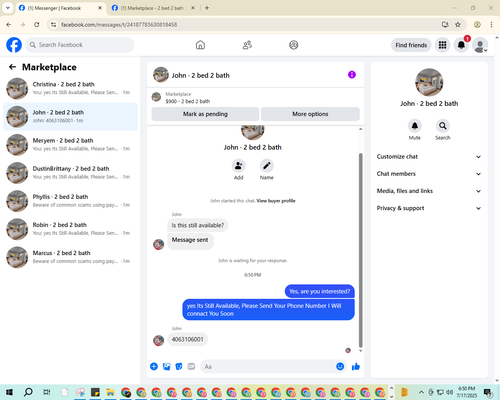Open the notifications bell
Viewport: 500px width, 400px height.
click(x=461, y=45)
